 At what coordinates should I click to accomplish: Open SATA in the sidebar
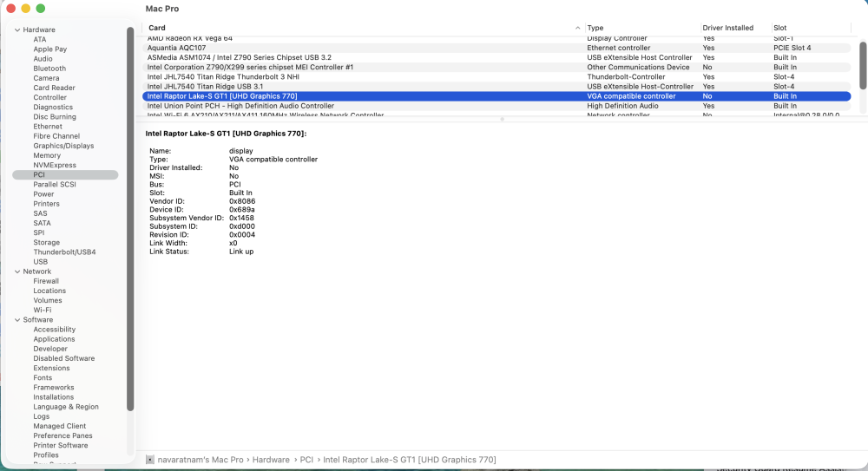[42, 224]
